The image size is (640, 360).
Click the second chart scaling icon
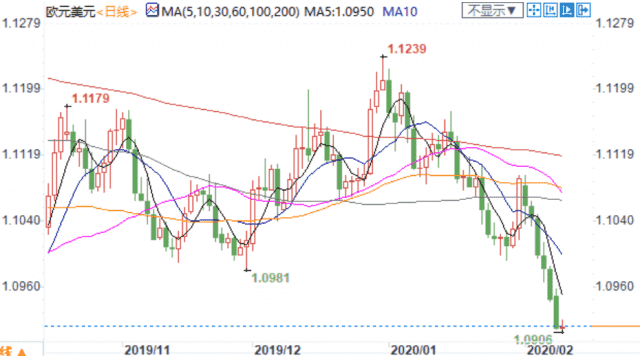550,10
